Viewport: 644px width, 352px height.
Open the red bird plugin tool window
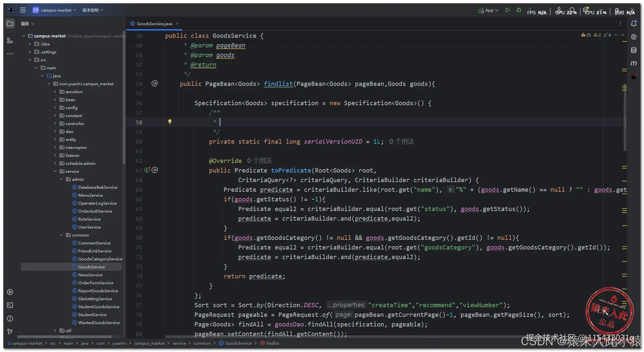(x=634, y=77)
